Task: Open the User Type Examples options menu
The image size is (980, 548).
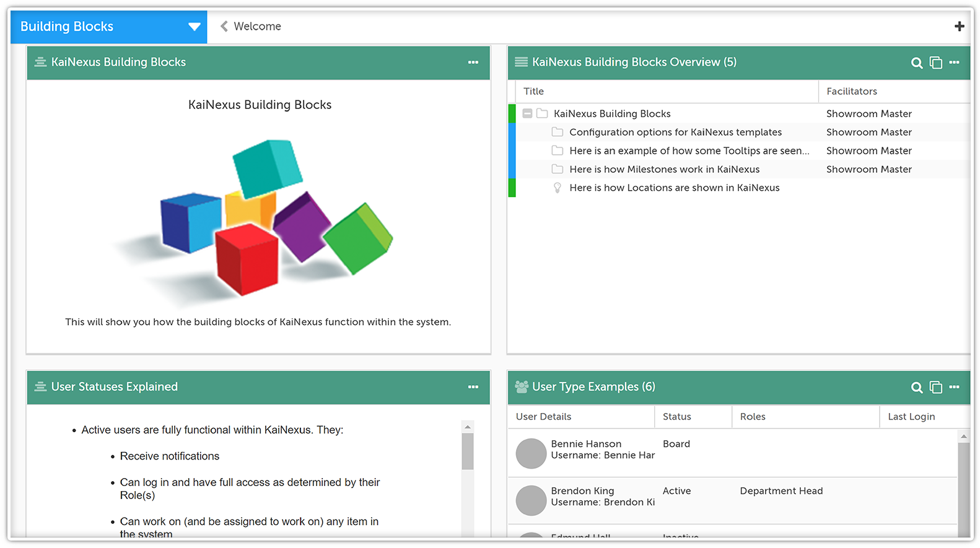Action: coord(954,387)
